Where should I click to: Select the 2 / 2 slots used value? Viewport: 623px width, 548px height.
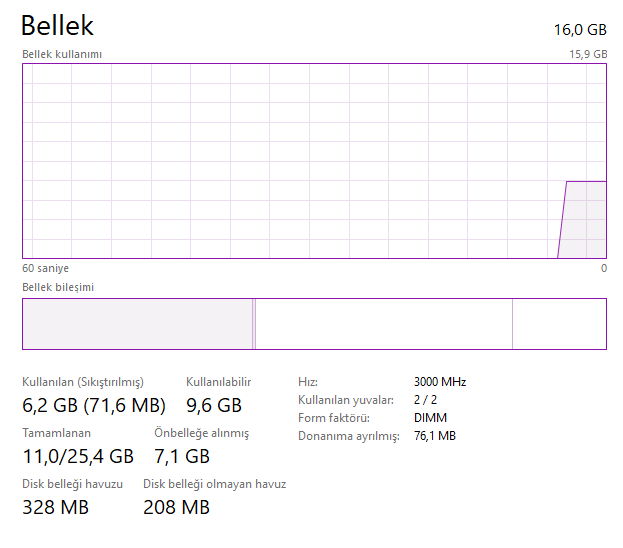pyautogui.click(x=425, y=400)
